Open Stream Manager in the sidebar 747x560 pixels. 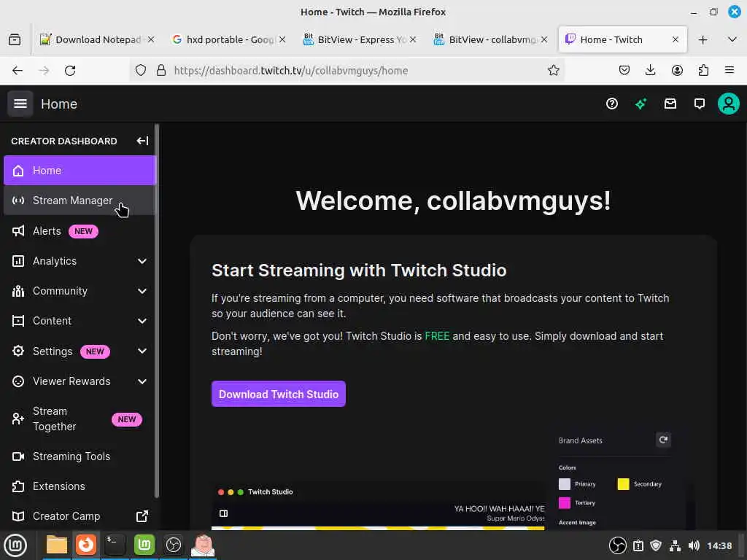pos(80,201)
